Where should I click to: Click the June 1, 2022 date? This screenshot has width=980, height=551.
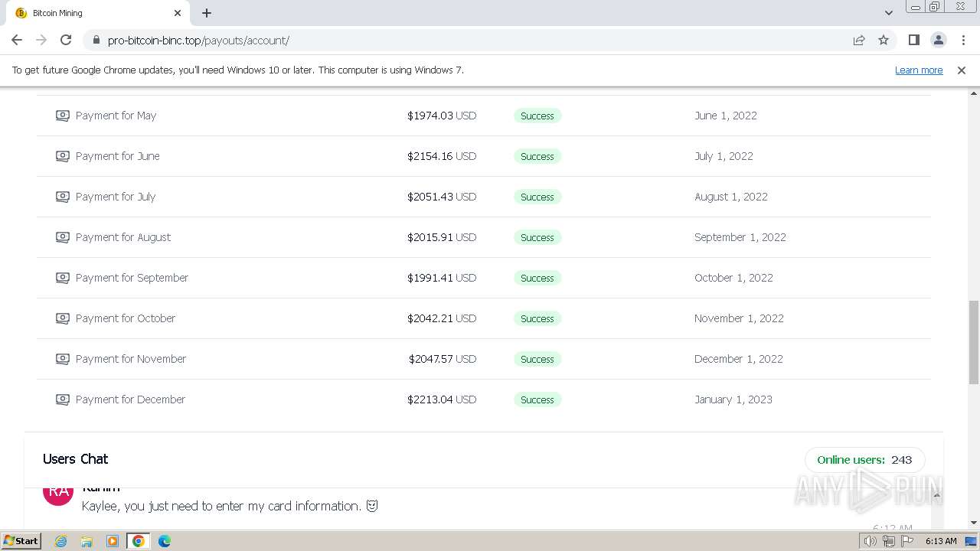click(726, 116)
